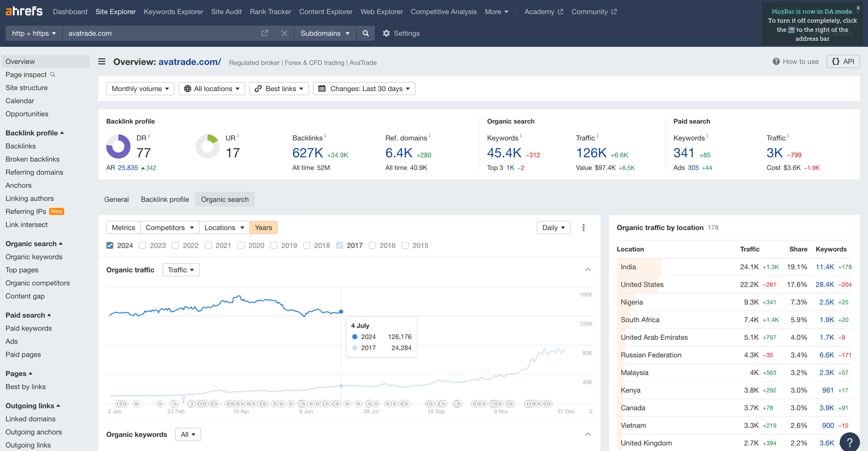Click the 4 July data point on chart
The image size is (868, 451).
coord(341,312)
